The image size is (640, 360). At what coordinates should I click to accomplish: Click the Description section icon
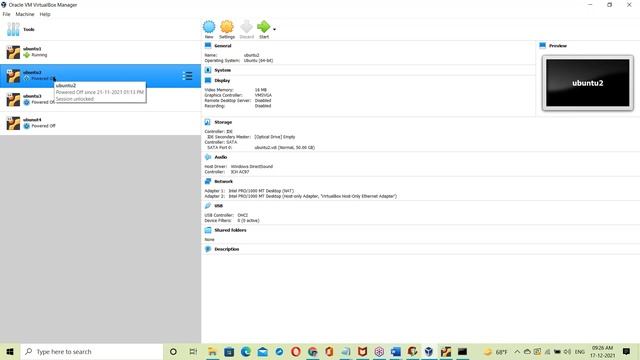pos(208,249)
